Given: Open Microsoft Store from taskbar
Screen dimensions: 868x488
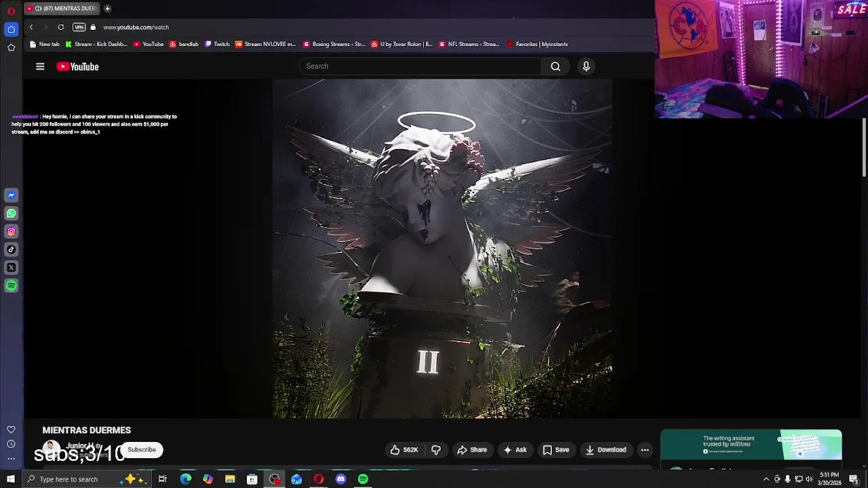Looking at the screenshot, I should pos(252,479).
